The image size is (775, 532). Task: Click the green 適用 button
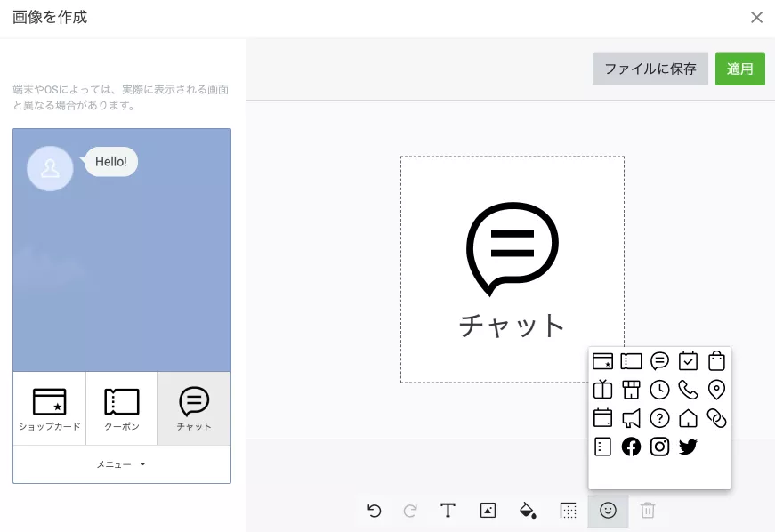click(739, 69)
